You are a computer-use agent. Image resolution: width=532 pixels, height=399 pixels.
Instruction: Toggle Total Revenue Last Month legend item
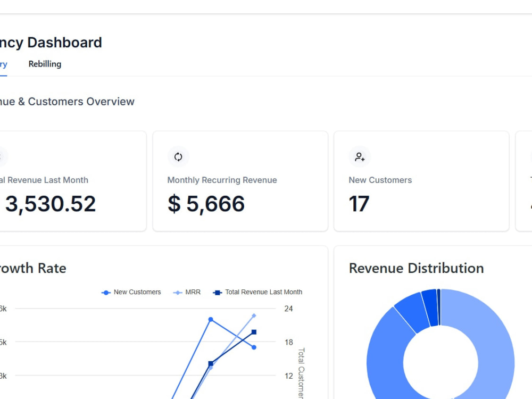(257, 292)
